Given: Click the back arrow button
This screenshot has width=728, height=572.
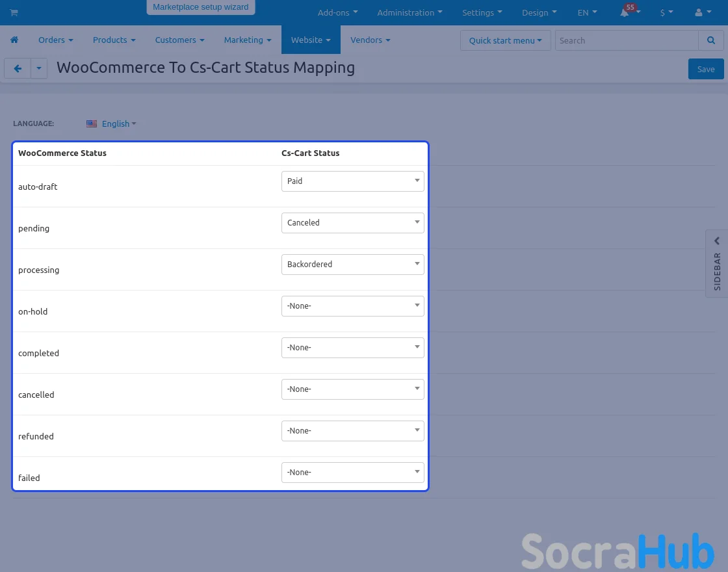Looking at the screenshot, I should (x=18, y=68).
